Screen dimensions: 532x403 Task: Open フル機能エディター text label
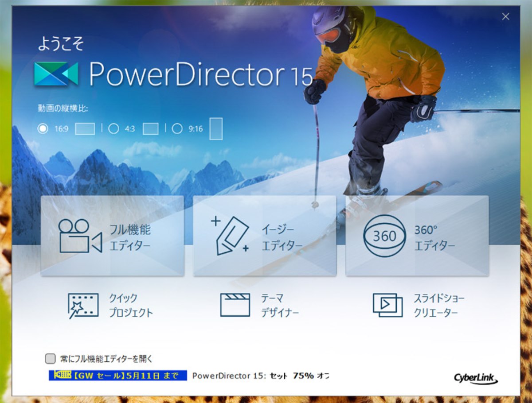130,237
